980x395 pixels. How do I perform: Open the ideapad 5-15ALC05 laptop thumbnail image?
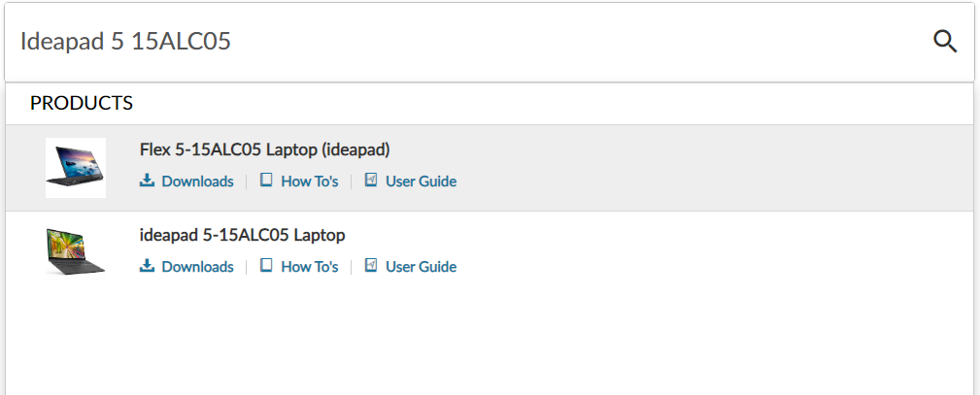tap(76, 251)
